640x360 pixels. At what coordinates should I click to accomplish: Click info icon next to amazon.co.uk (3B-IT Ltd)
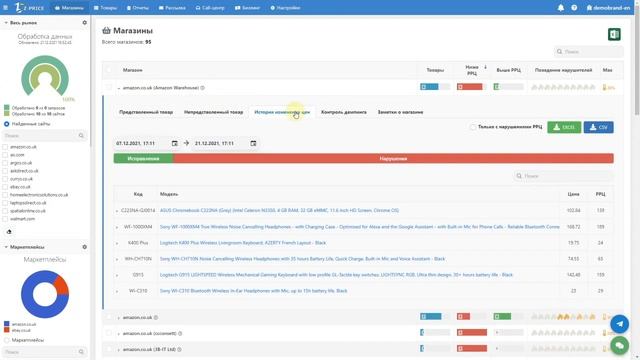coord(179,349)
